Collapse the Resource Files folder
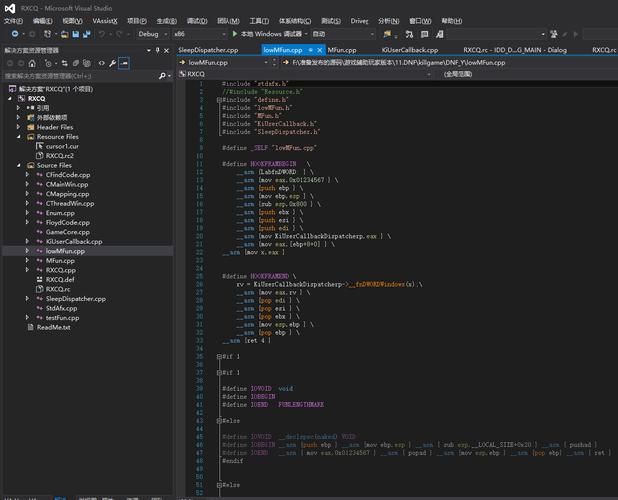Image resolution: width=618 pixels, height=500 pixels. (x=18, y=136)
